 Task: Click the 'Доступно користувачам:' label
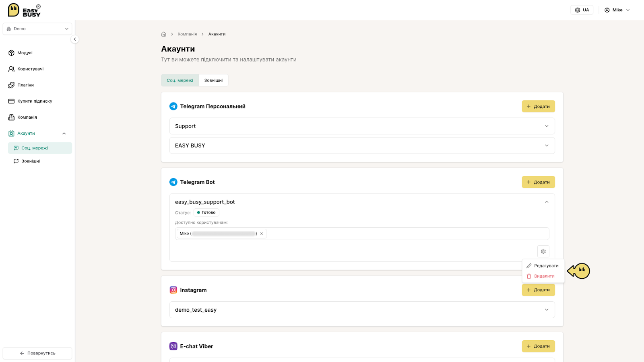(x=201, y=222)
